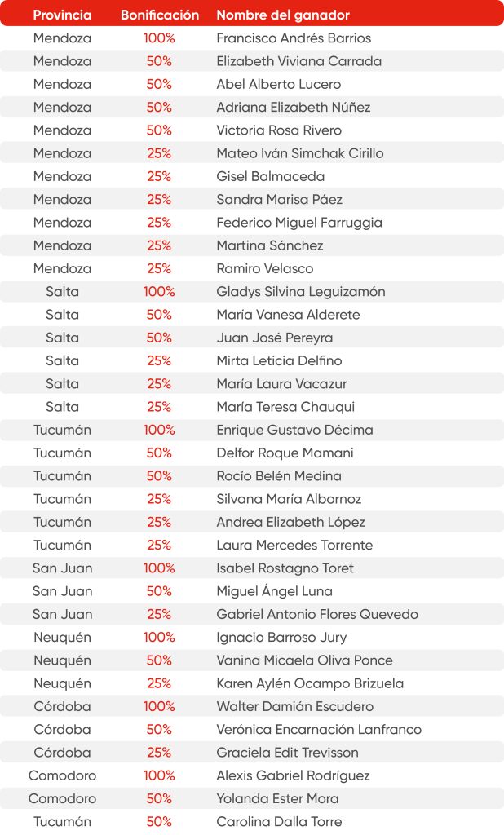This screenshot has width=504, height=835.
Task: Click the Bonificación column header
Action: pyautogui.click(x=159, y=15)
